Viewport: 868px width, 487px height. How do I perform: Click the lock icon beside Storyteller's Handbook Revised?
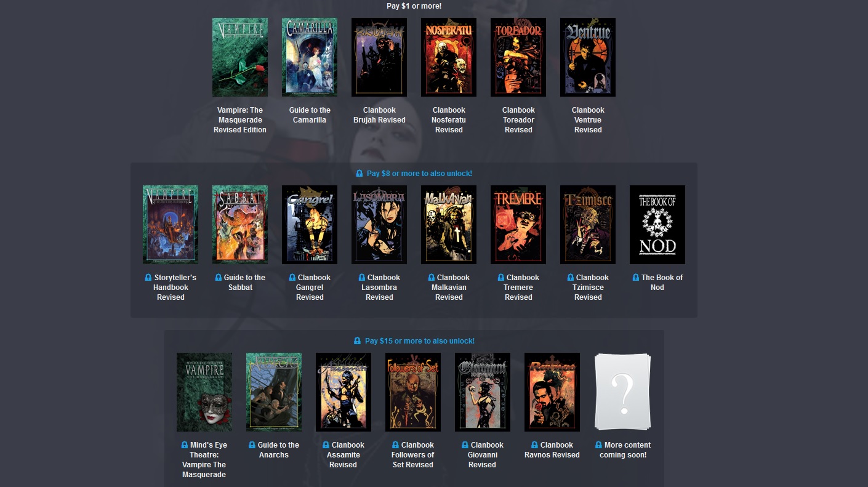[148, 278]
